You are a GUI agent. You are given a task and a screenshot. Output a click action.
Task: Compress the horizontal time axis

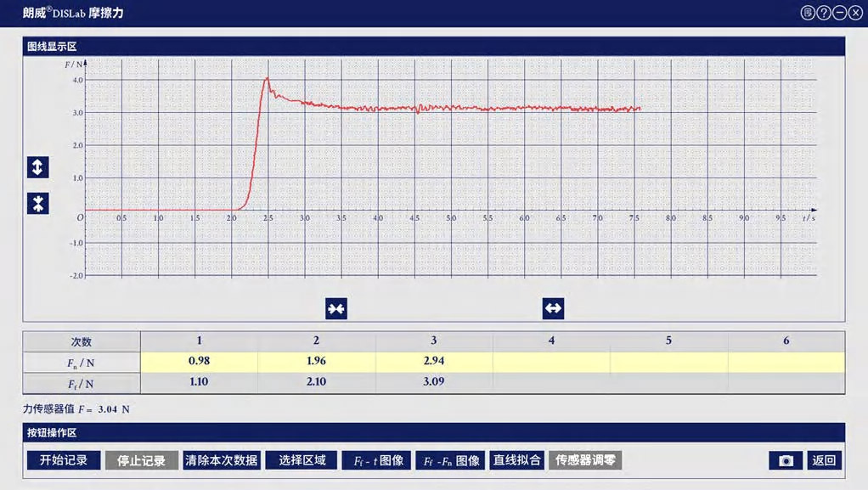[x=335, y=308]
